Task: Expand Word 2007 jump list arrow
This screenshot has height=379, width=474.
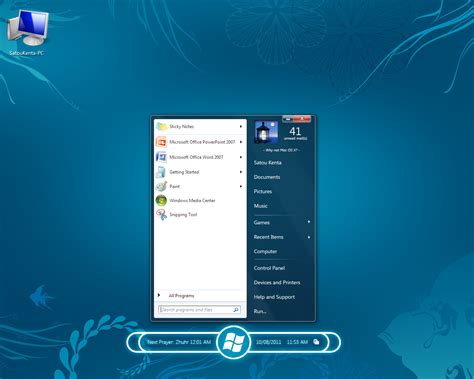Action: coord(241,157)
